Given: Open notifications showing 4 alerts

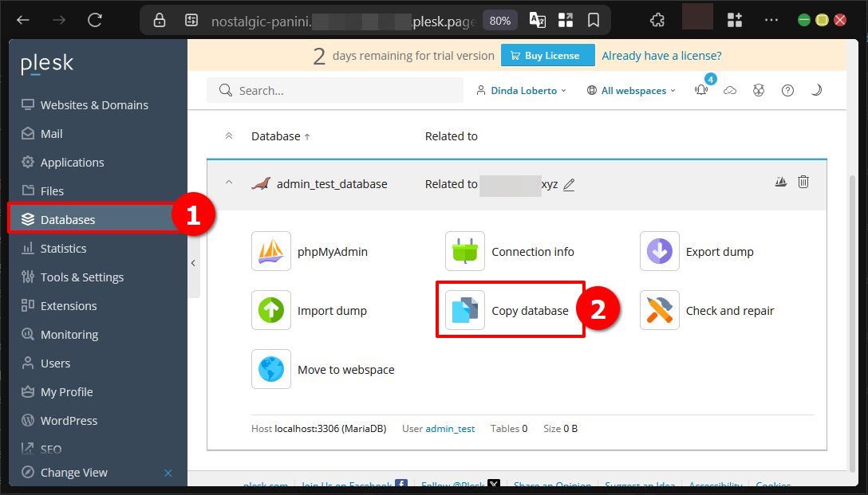Looking at the screenshot, I should pos(701,90).
